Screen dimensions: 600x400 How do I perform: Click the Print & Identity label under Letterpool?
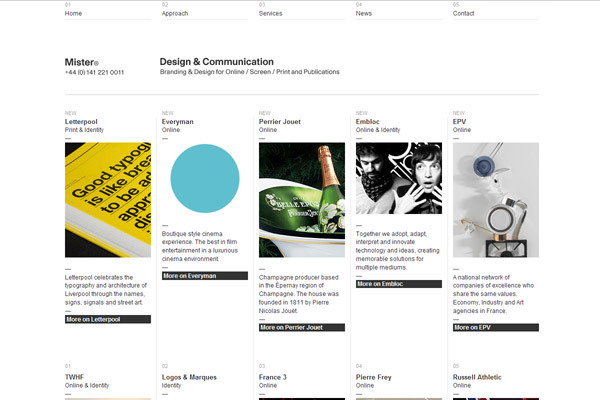click(x=84, y=130)
